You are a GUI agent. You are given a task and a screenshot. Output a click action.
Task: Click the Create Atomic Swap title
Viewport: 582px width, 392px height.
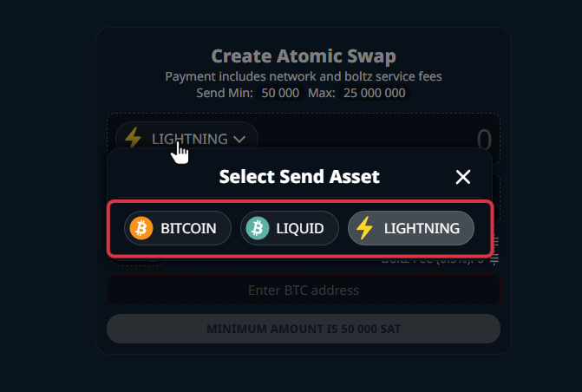click(x=304, y=56)
